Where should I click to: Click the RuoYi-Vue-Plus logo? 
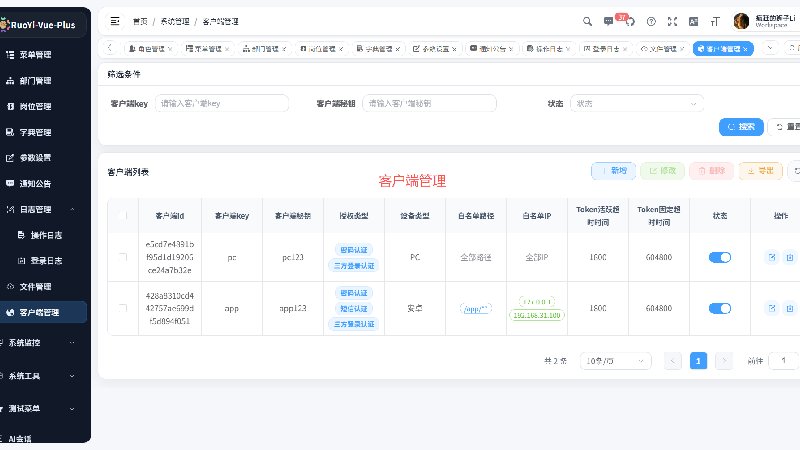pos(39,24)
